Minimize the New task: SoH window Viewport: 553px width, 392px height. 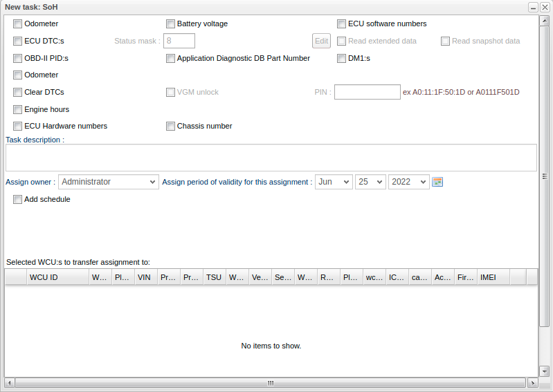tap(533, 7)
